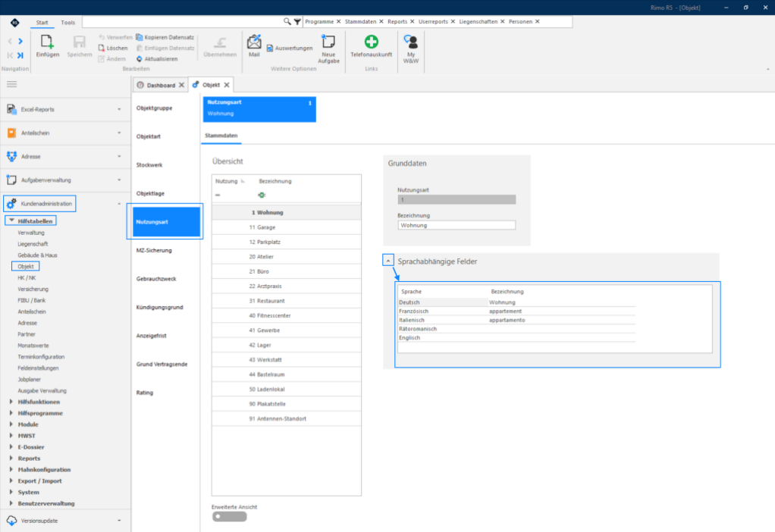Open the Objektgruppe side menu entry
The image size is (775, 532).
point(154,108)
